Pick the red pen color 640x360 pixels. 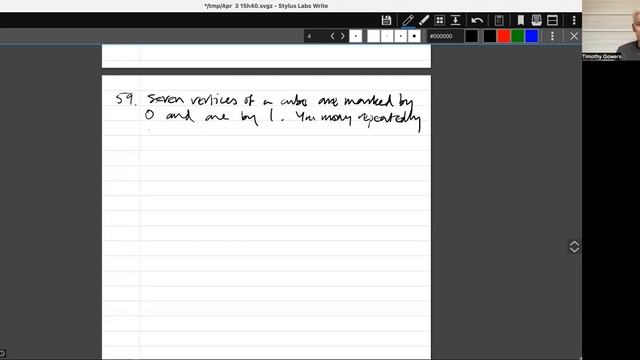[x=504, y=36]
